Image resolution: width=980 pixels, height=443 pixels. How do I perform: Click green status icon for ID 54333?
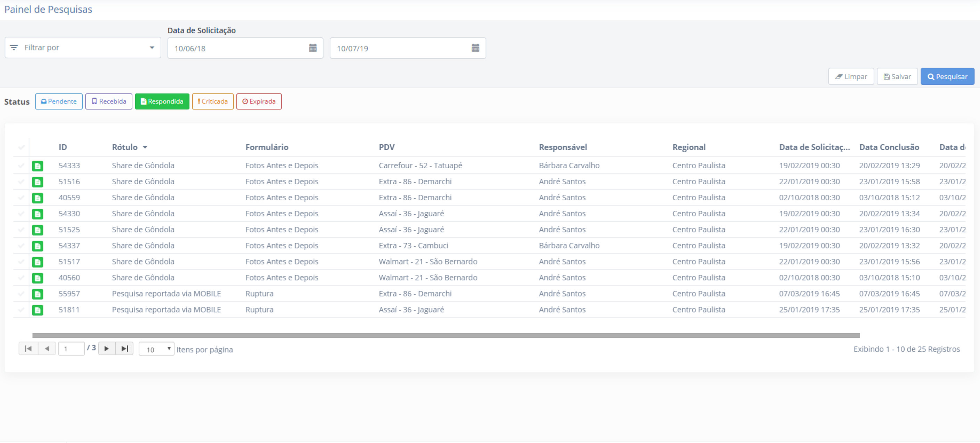pos(37,166)
